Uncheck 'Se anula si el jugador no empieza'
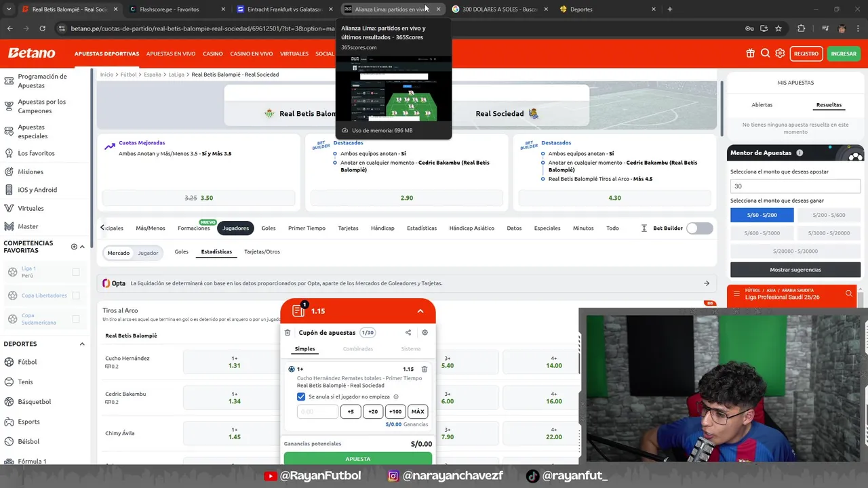Image resolution: width=868 pixels, height=488 pixels. 301,397
